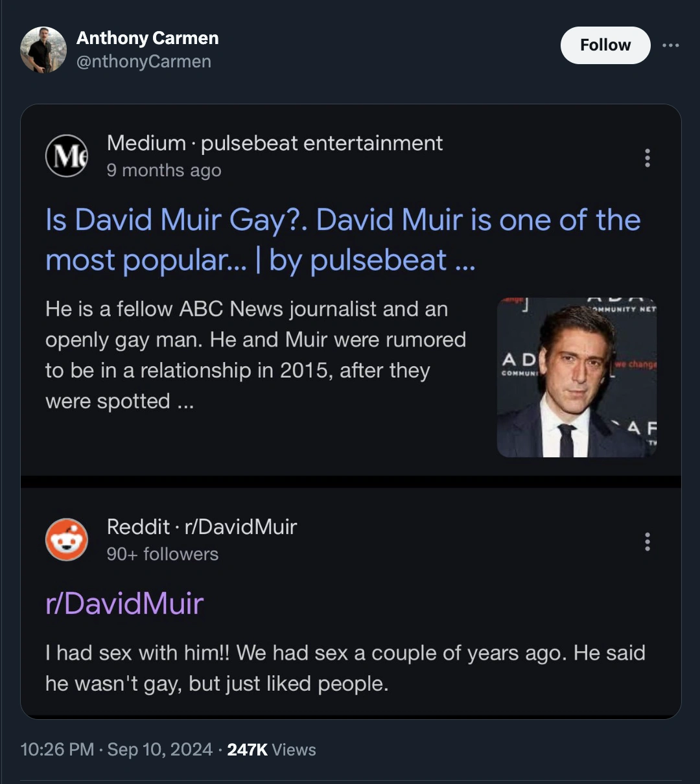Open the Anthony Carmen display name
This screenshot has width=700, height=784.
[147, 38]
